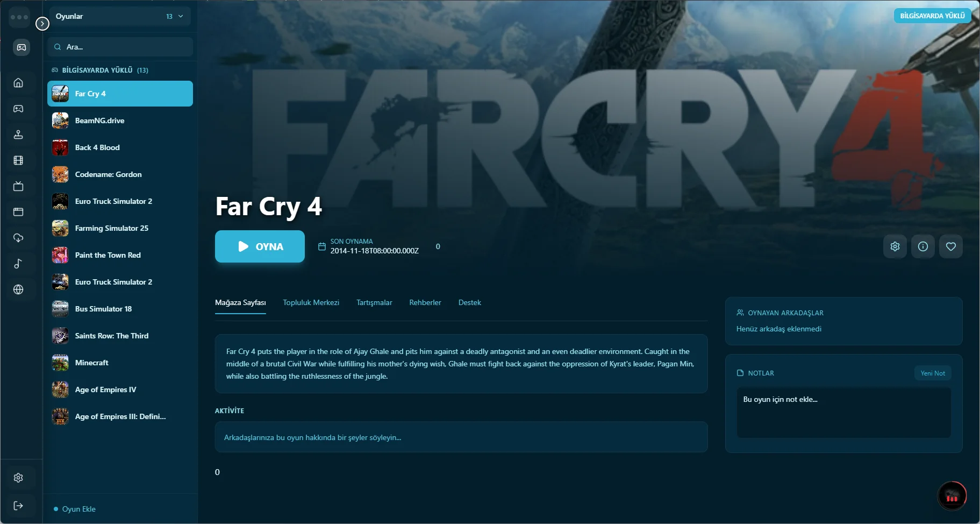
Task: Click the music note sidebar icon
Action: (x=18, y=264)
